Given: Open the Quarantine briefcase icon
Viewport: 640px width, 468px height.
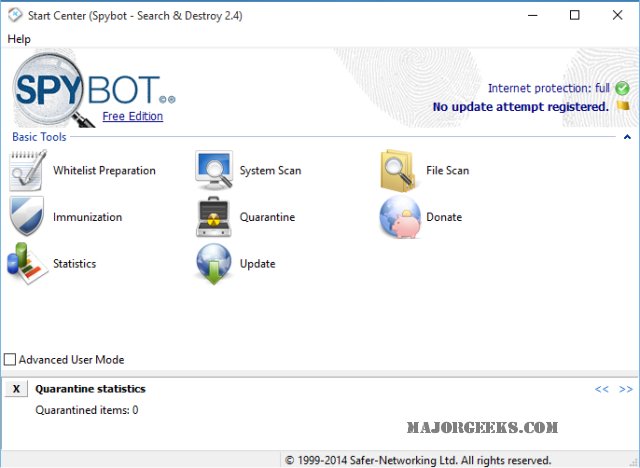Looking at the screenshot, I should 213,217.
